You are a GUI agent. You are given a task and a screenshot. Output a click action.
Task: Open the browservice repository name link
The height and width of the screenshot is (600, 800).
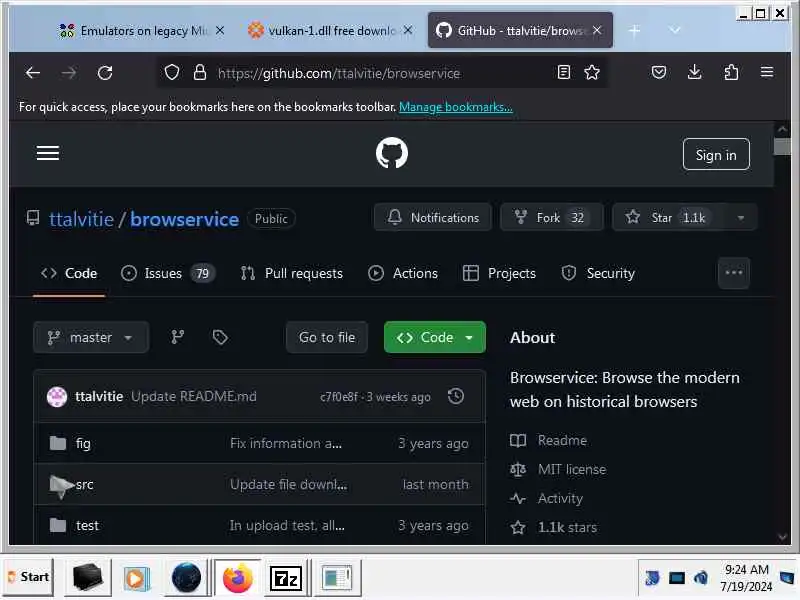coord(184,219)
